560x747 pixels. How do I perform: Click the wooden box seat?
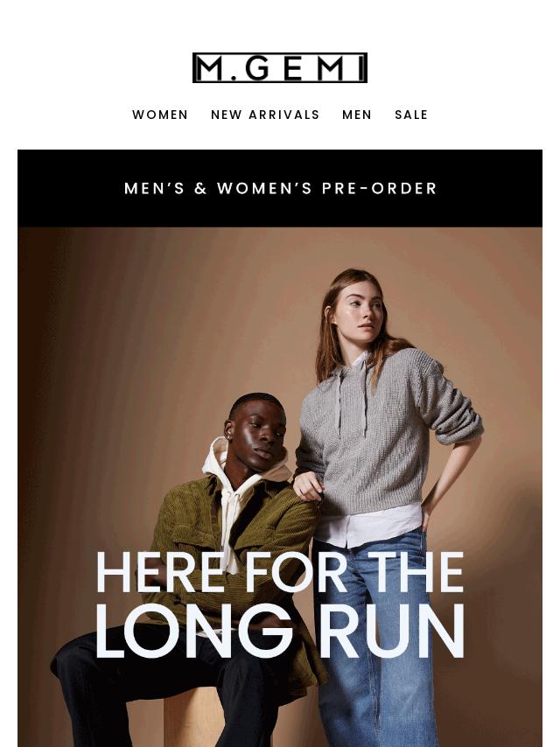[195, 719]
